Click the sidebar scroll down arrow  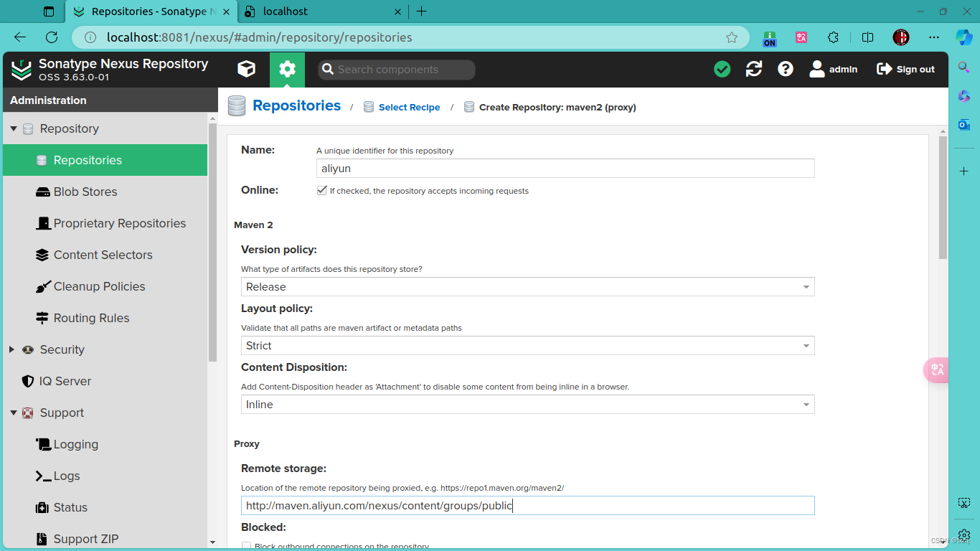click(x=212, y=542)
